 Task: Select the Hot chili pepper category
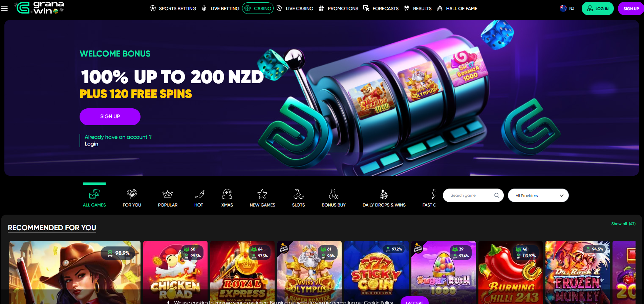(199, 198)
